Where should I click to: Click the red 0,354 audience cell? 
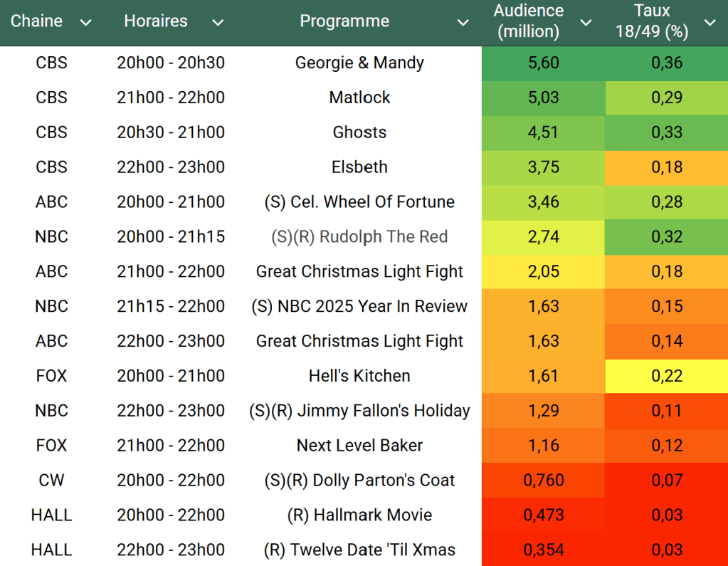544,550
